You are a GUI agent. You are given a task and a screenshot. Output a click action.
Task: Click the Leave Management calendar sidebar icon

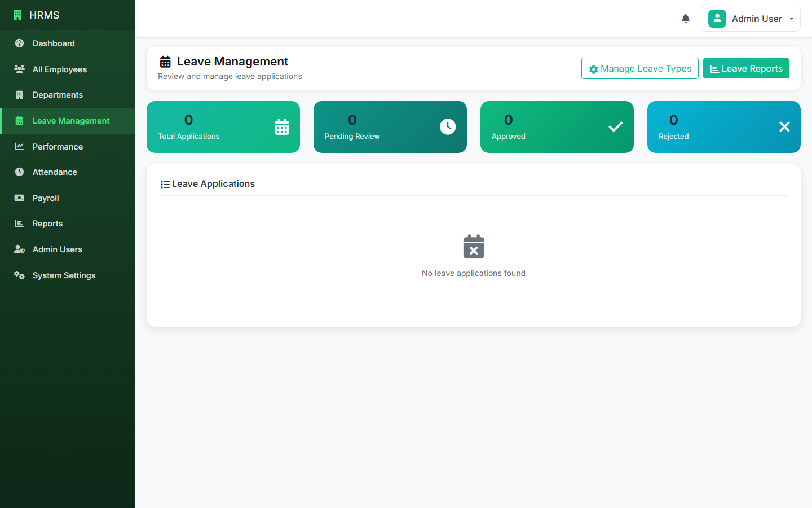19,121
